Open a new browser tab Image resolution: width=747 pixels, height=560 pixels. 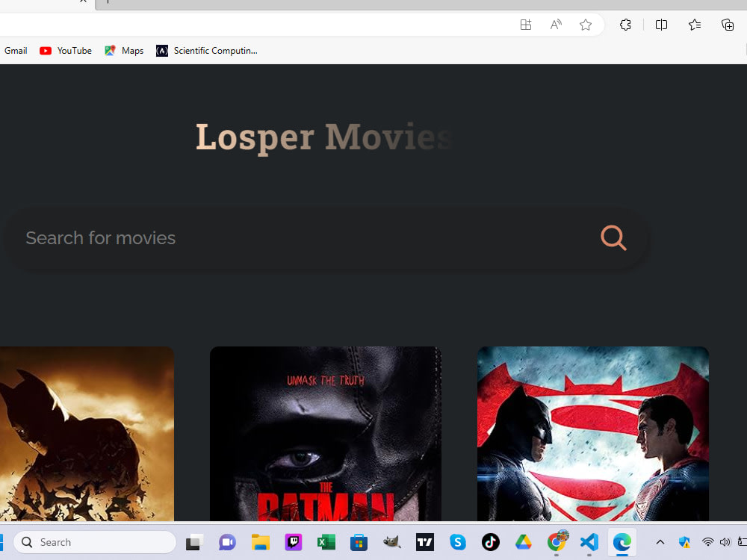108,2
